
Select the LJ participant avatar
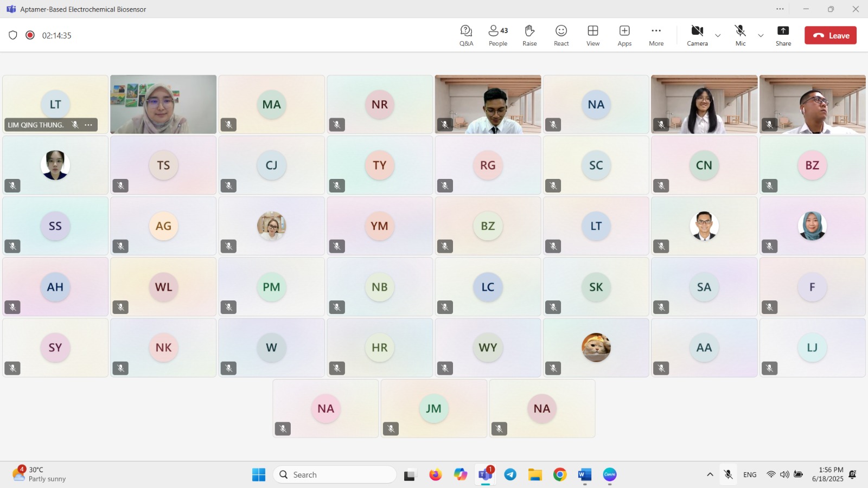812,348
